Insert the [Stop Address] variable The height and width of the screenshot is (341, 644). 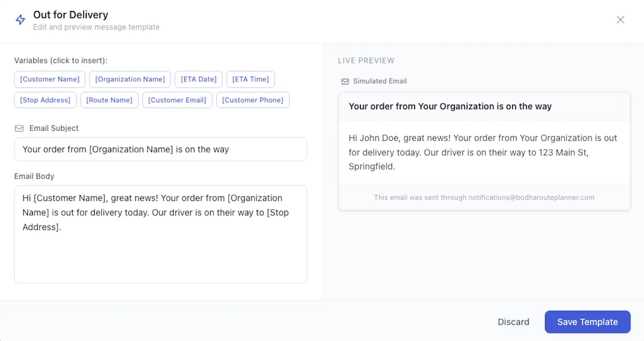pyautogui.click(x=45, y=100)
